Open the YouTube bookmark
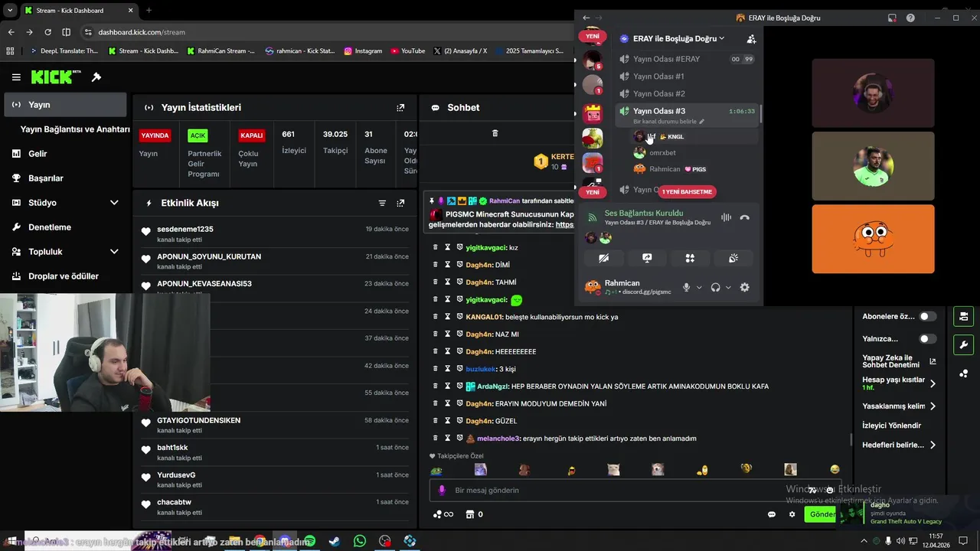The image size is (980, 551). coord(408,51)
